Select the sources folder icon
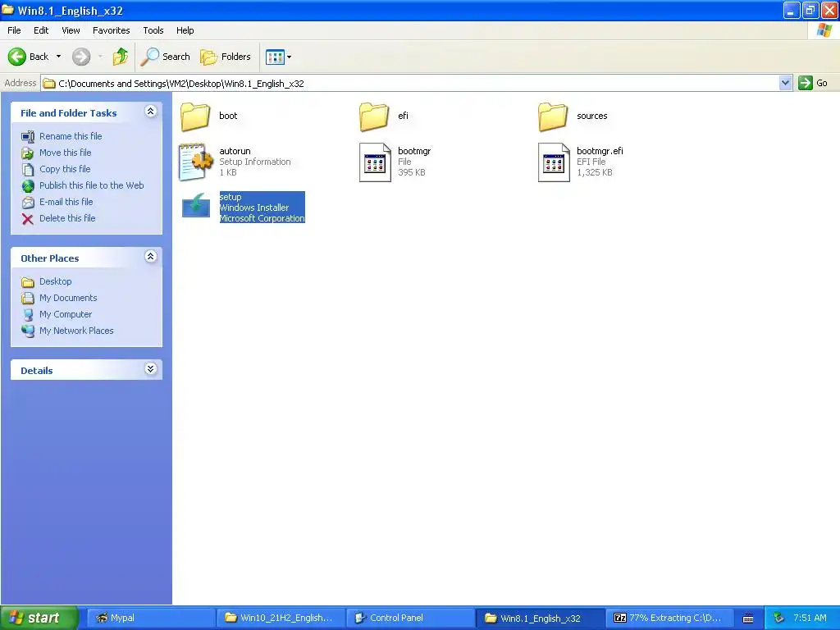 click(553, 116)
